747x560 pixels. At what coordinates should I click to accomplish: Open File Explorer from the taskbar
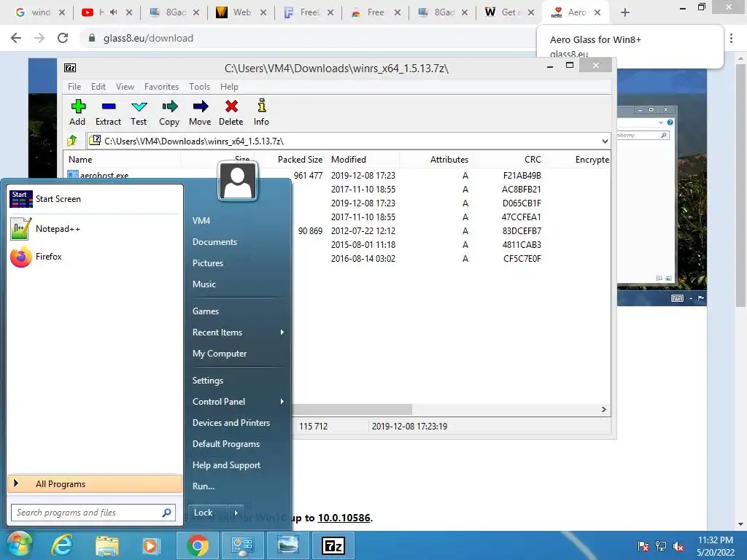click(107, 545)
